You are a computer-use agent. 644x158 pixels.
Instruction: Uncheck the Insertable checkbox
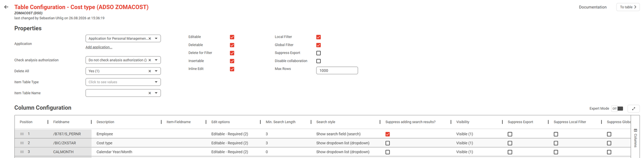tap(232, 61)
